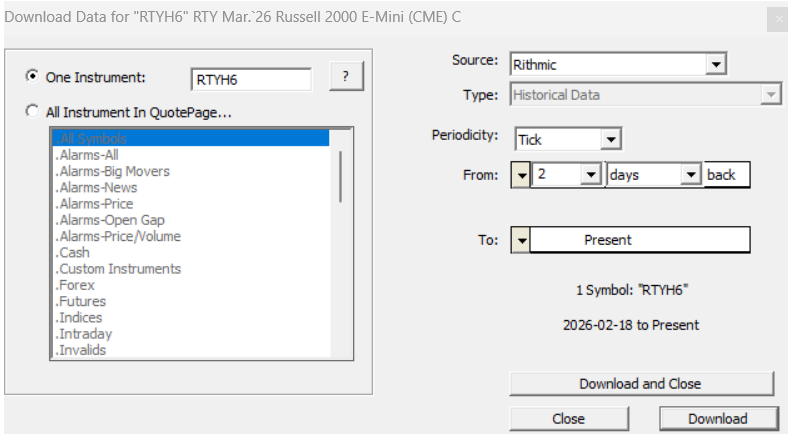
Task: Click the Download and Close button
Action: pos(641,384)
